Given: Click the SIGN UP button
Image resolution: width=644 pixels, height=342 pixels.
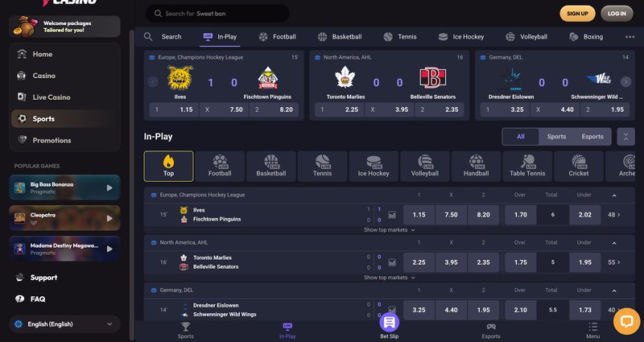Looking at the screenshot, I should point(577,14).
